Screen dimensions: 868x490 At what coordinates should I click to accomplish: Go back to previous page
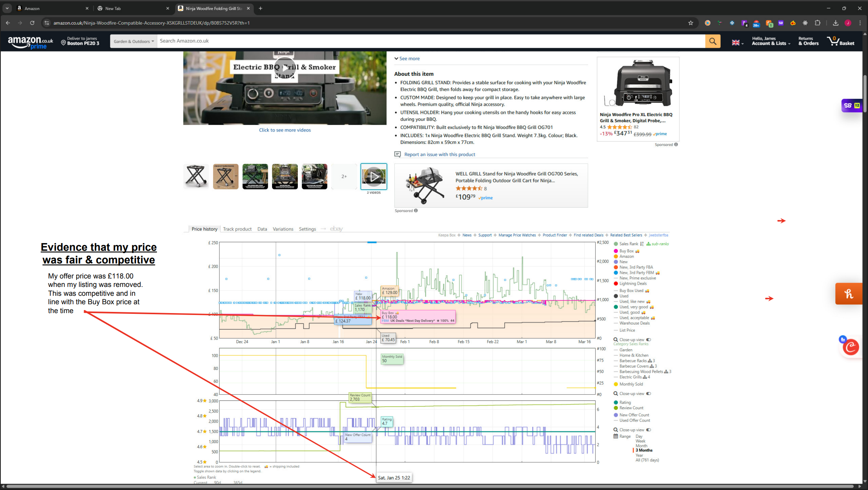tap(8, 23)
